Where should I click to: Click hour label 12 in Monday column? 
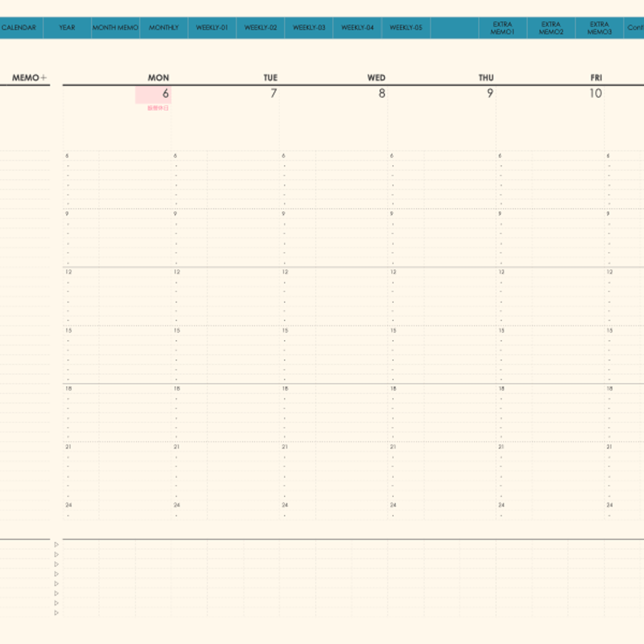[x=69, y=272]
